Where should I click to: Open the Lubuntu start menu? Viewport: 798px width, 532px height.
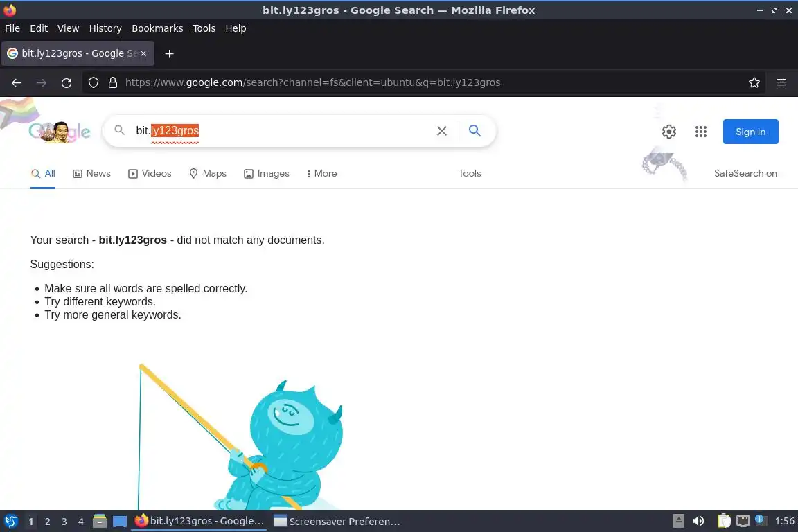10,522
